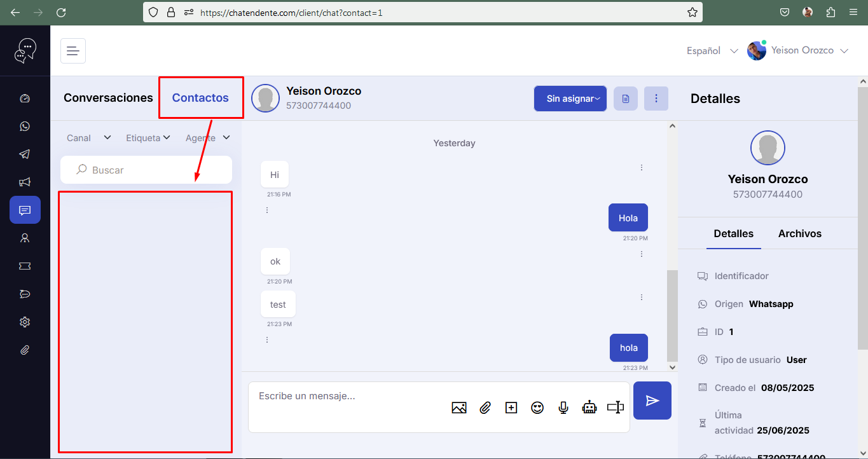Click the "Hola" sent message bubble
This screenshot has height=459, width=868.
[628, 218]
